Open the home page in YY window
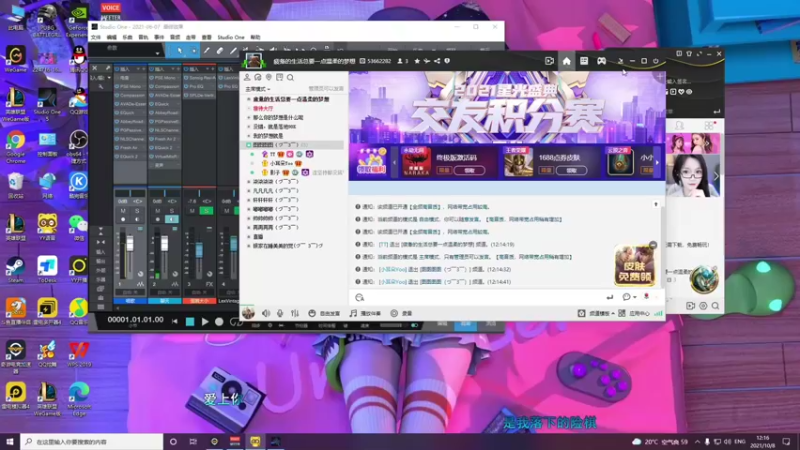 (566, 61)
